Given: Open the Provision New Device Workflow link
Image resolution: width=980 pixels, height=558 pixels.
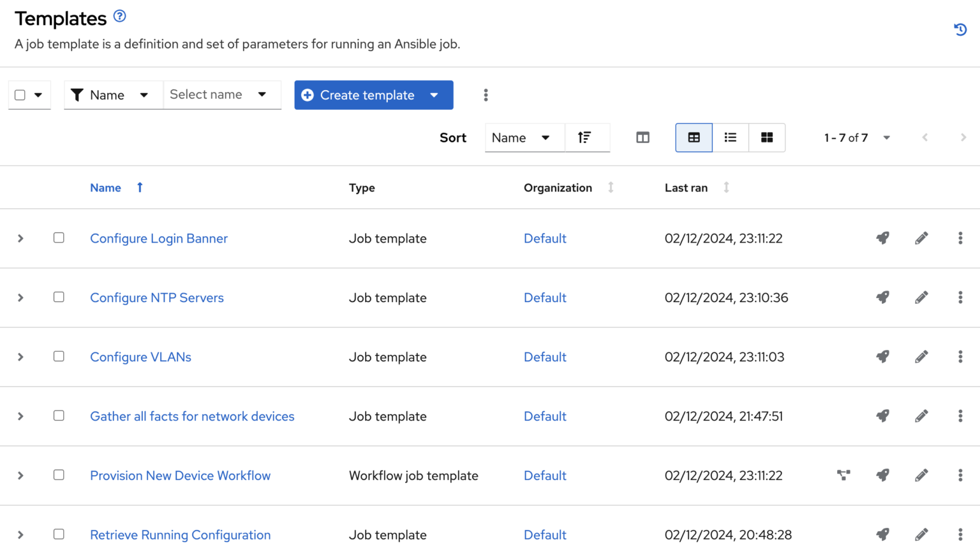Looking at the screenshot, I should coord(180,476).
